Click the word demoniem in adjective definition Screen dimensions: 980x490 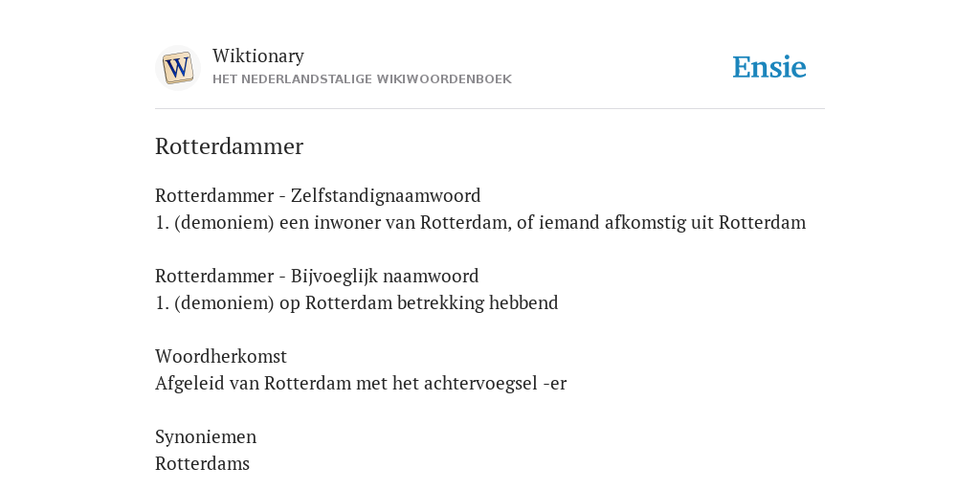click(224, 303)
